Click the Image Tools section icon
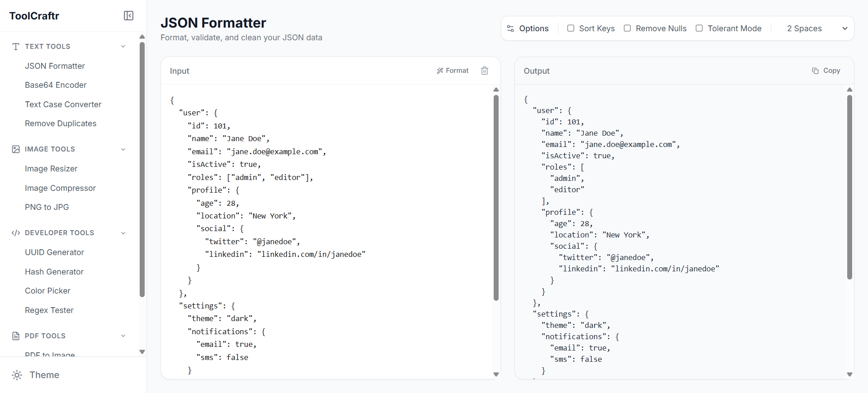Image resolution: width=868 pixels, height=393 pixels. [x=16, y=149]
